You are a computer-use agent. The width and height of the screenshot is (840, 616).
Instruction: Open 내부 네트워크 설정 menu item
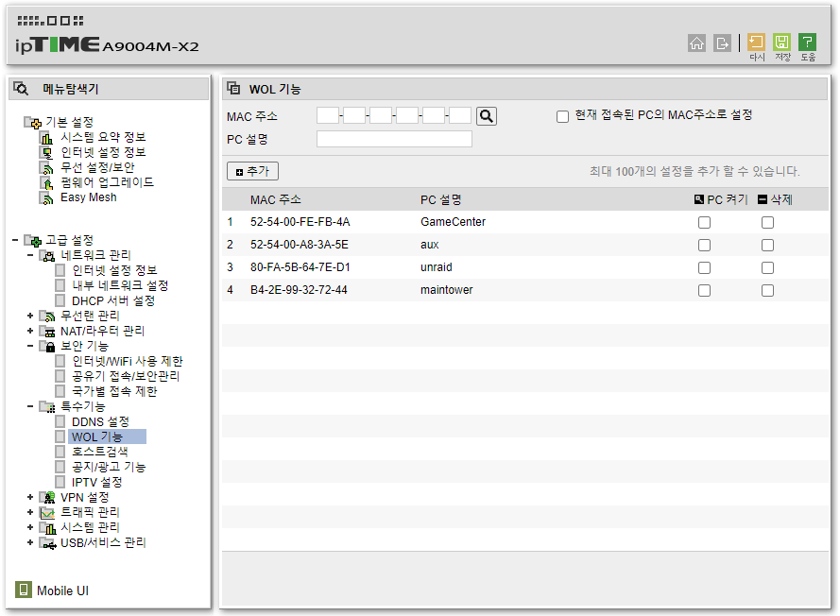[120, 285]
